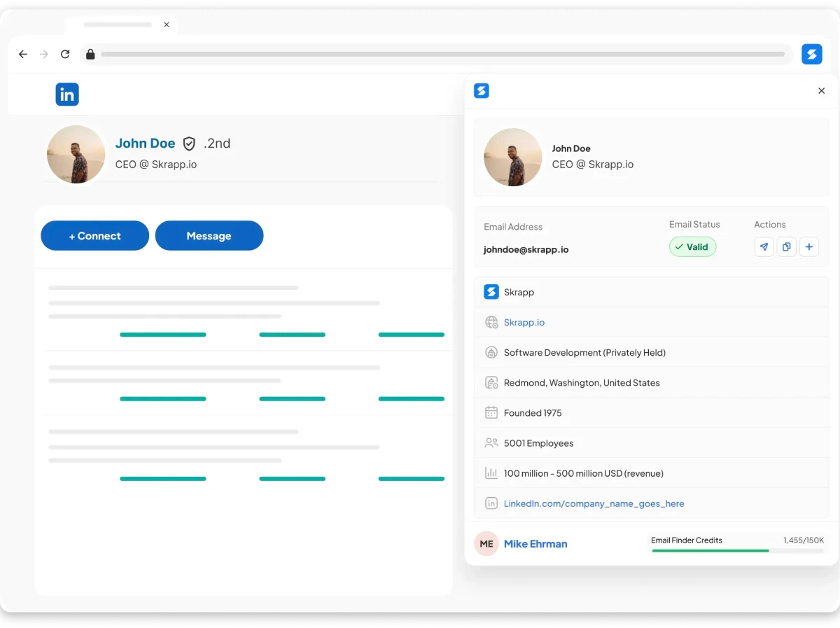Close the browser tab
The width and height of the screenshot is (840, 628).
point(167,25)
